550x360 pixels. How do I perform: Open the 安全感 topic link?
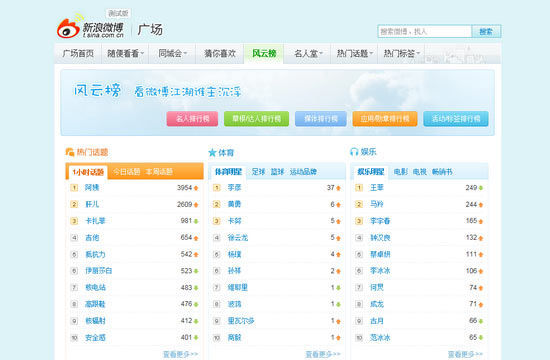point(95,338)
